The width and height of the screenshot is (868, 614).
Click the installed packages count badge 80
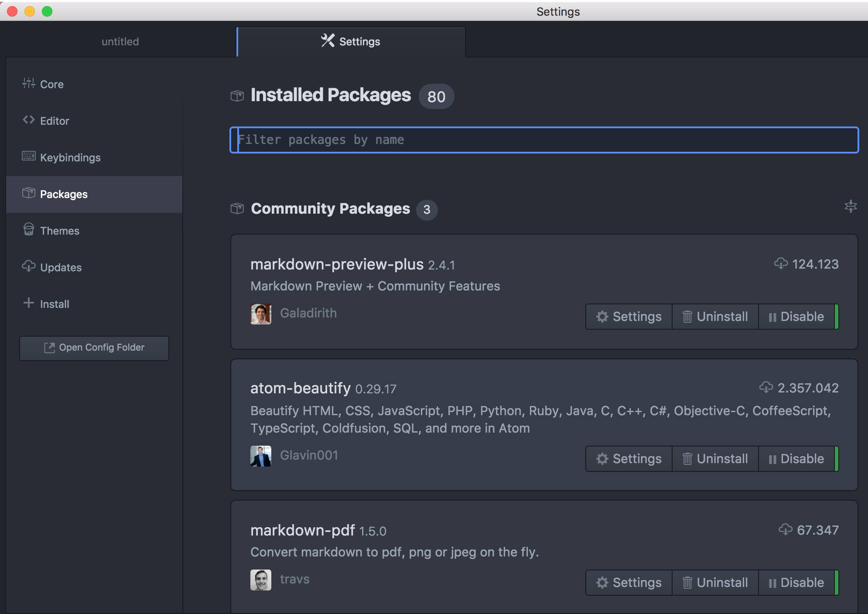pyautogui.click(x=436, y=96)
